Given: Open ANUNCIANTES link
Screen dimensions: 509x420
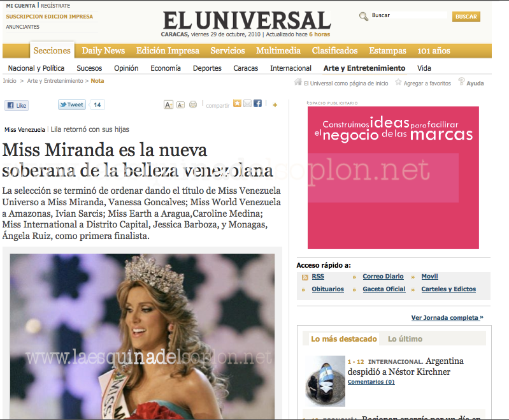Looking at the screenshot, I should point(23,27).
